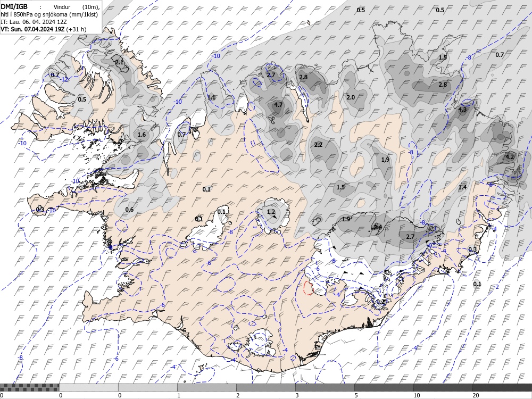Screen dimensions: 532x399
Task: Click legend swatch between labels 5 and 10
Action: tap(384, 387)
